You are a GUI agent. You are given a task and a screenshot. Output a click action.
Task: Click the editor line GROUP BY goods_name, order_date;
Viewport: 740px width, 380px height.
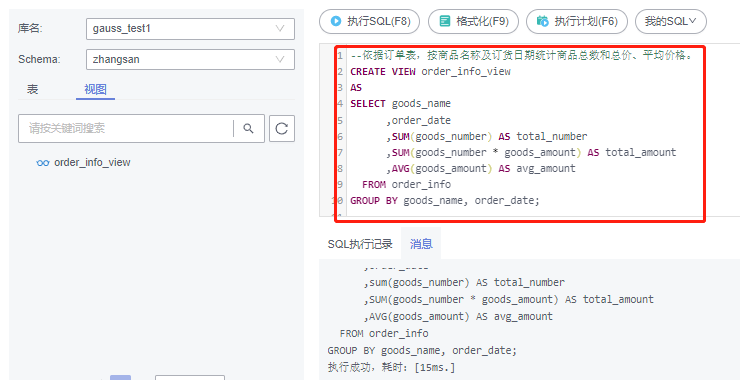point(445,201)
